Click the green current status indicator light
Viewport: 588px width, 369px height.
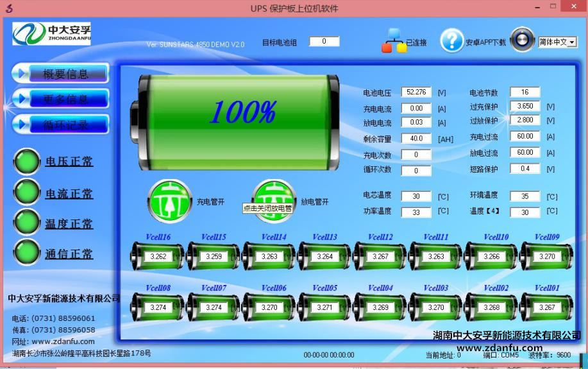(x=27, y=192)
